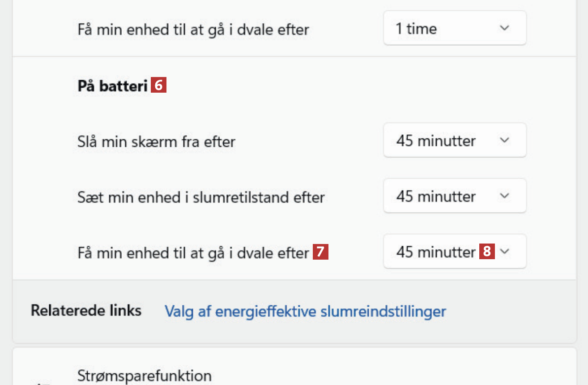Click the chevron beside the slumretilstand 45 minutter value

(504, 196)
